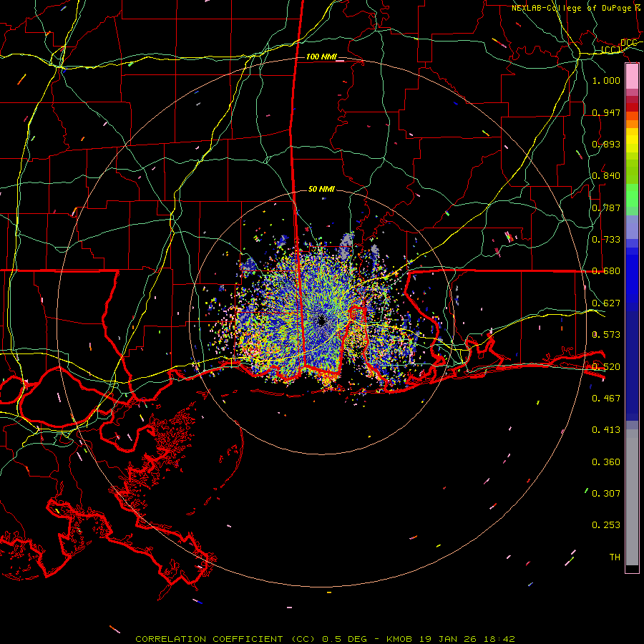644x644 pixels.
Task: Click the 0.360 scale label
Action: tap(606, 462)
